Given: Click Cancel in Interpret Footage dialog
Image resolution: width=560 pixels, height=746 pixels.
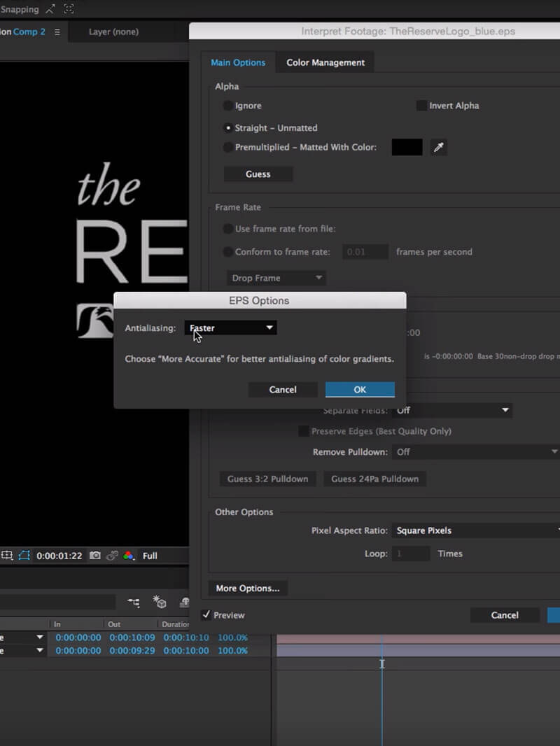Looking at the screenshot, I should pos(505,615).
